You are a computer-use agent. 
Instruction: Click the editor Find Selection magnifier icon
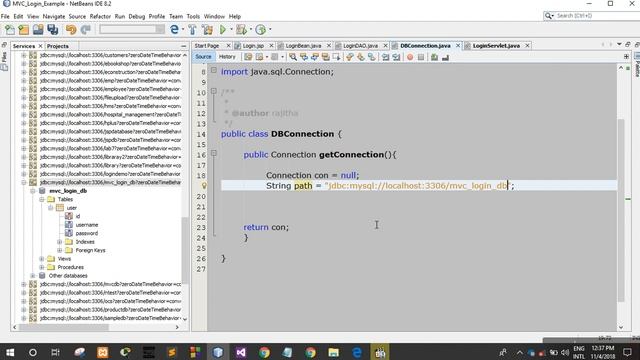293,57
